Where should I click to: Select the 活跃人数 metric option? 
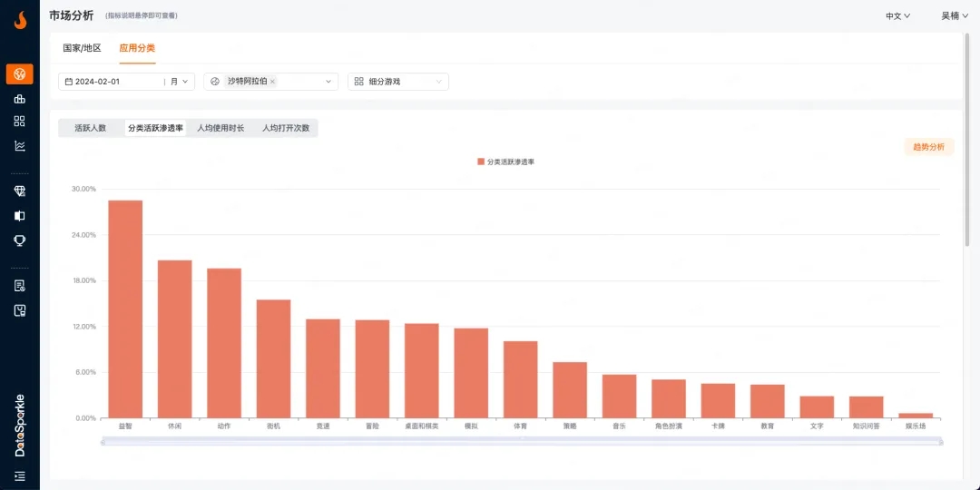click(91, 128)
